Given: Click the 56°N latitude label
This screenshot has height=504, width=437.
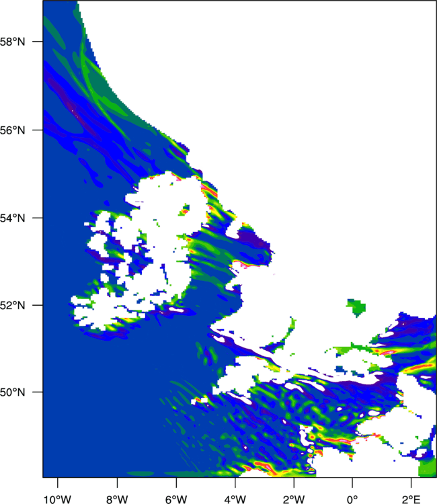Looking at the screenshot, I should click(x=12, y=130).
